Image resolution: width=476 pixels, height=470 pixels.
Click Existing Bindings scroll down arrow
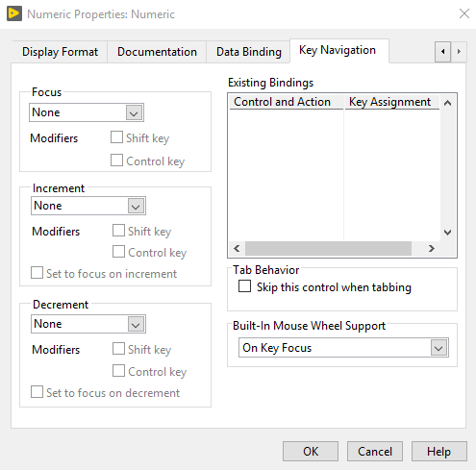(x=447, y=233)
